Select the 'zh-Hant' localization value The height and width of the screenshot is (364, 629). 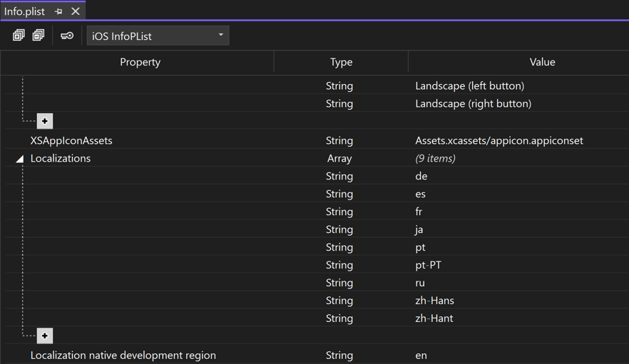pos(434,318)
